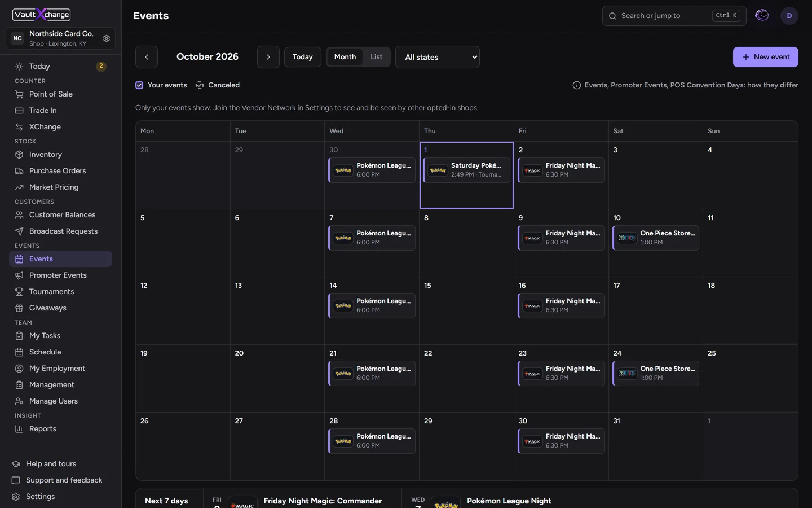Switch to Month view

pyautogui.click(x=345, y=57)
